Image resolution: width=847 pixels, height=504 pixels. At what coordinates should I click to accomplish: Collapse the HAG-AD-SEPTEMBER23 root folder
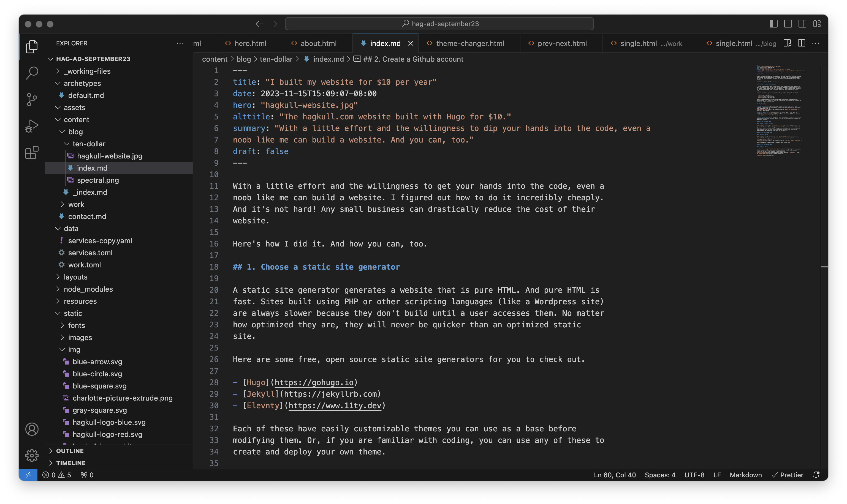(51, 59)
